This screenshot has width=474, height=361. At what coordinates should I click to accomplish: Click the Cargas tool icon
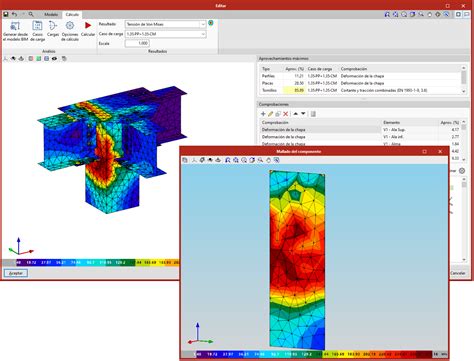coord(53,25)
